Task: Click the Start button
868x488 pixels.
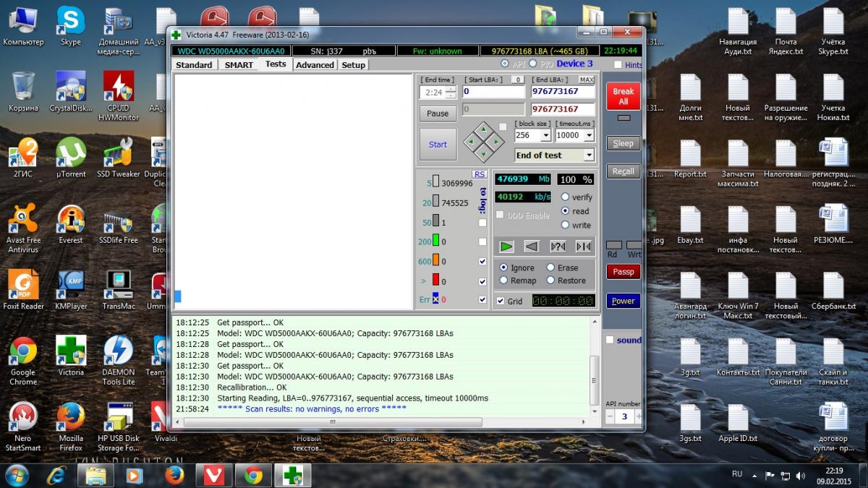Action: 438,145
